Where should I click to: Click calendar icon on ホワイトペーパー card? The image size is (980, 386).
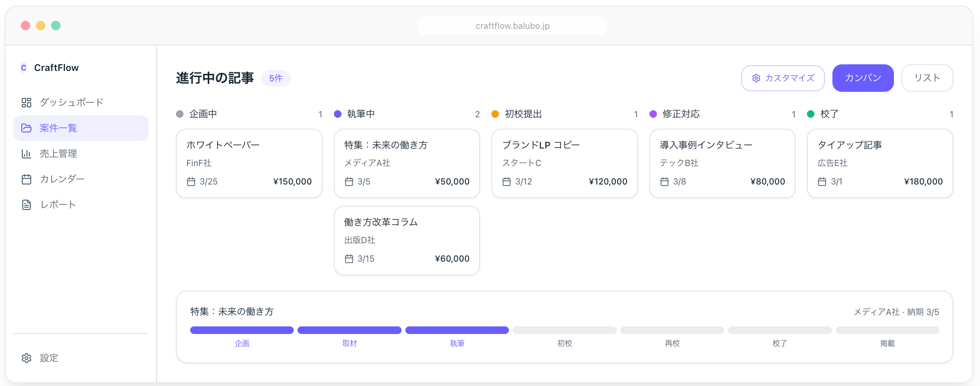click(x=191, y=182)
